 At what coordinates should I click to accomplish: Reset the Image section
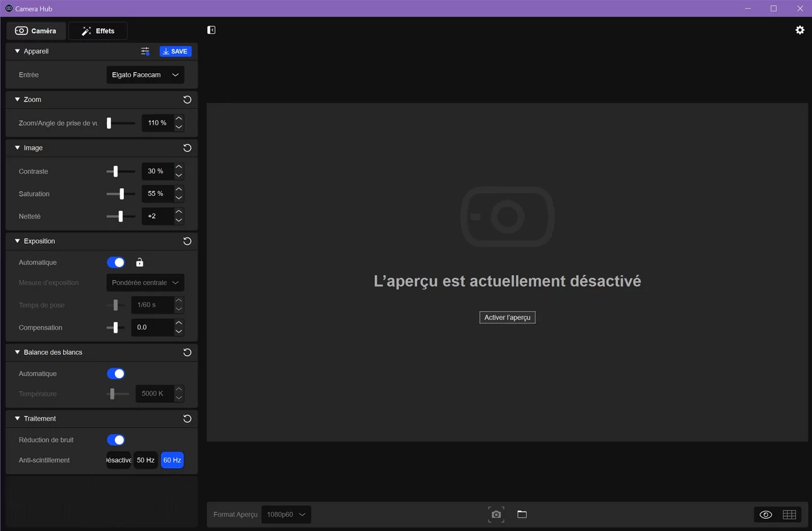[x=187, y=148]
